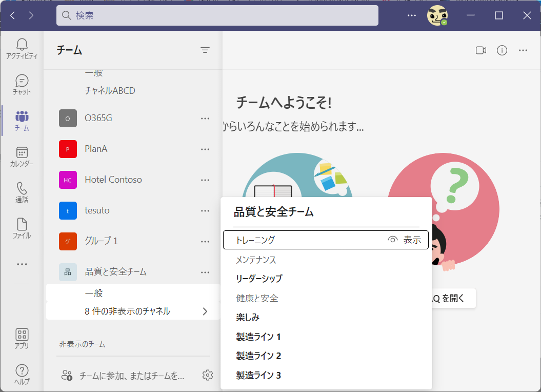Open channel info with the (i) icon

tap(502, 50)
